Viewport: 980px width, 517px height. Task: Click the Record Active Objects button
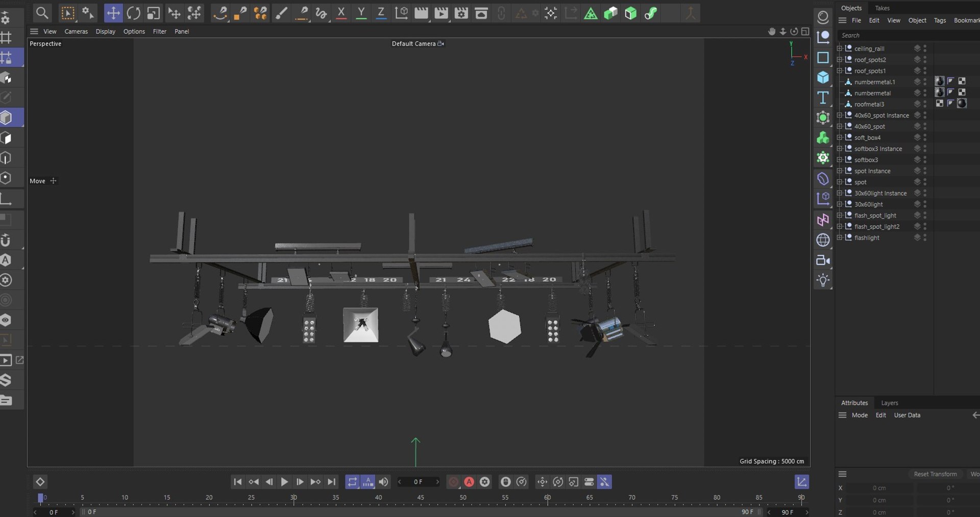tap(453, 482)
